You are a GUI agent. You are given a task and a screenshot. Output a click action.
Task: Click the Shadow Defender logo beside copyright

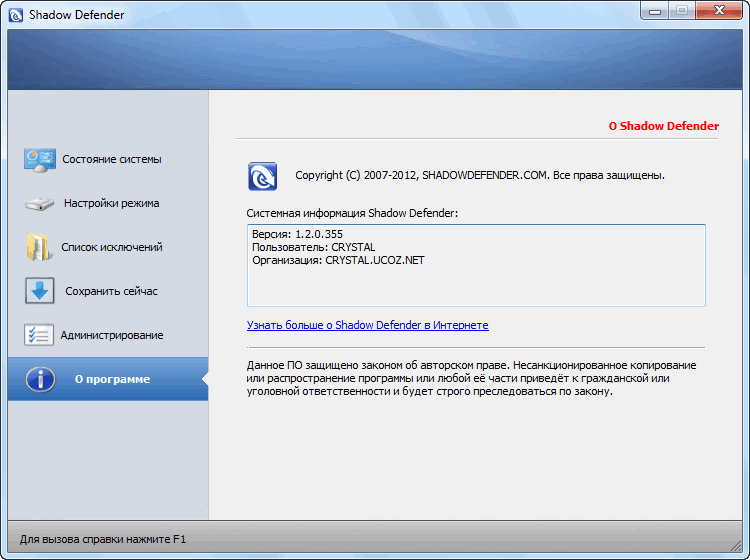[263, 176]
